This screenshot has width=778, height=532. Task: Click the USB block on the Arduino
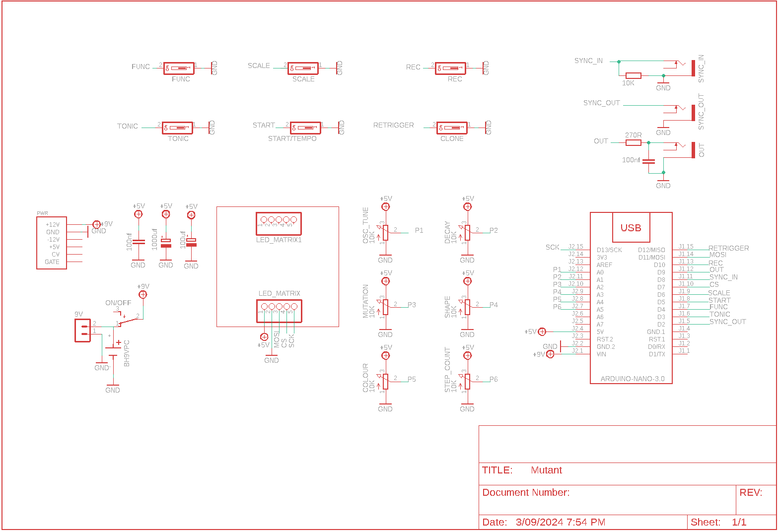[x=631, y=228]
